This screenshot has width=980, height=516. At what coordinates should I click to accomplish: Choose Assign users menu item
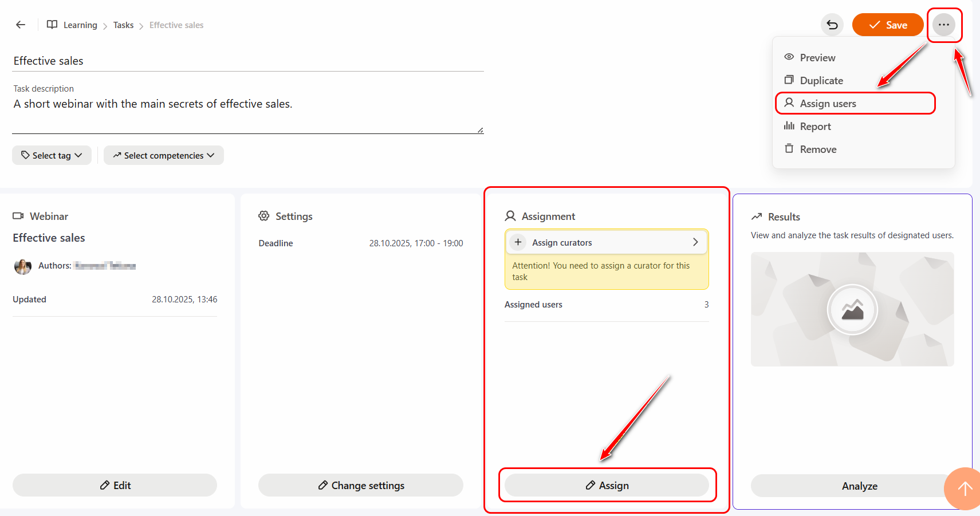click(x=828, y=104)
